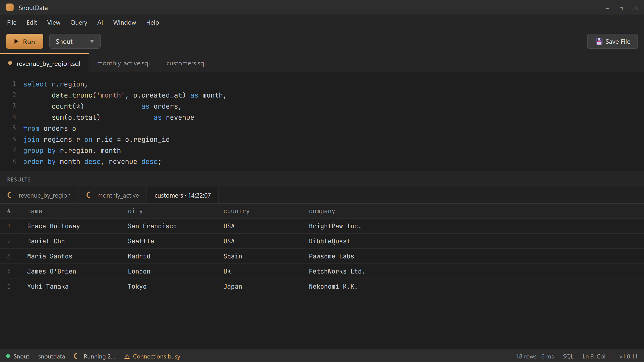Sort results by the country column header
The image size is (644, 362).
click(236, 211)
